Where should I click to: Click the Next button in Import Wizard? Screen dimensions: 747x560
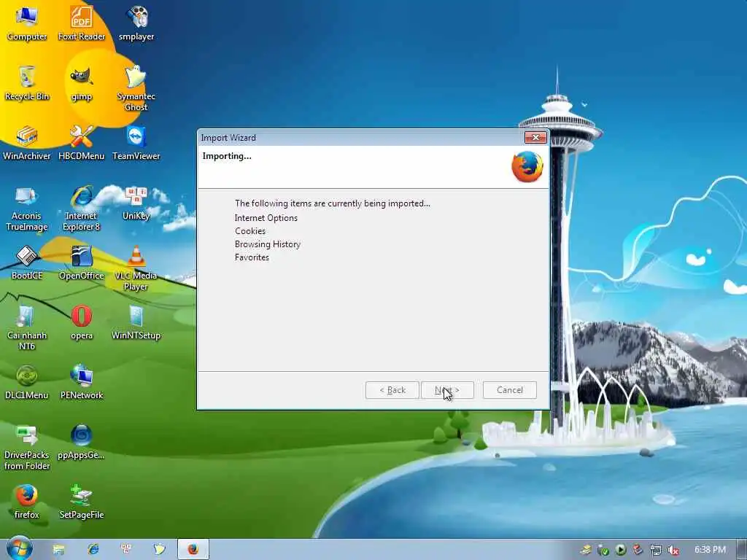447,390
